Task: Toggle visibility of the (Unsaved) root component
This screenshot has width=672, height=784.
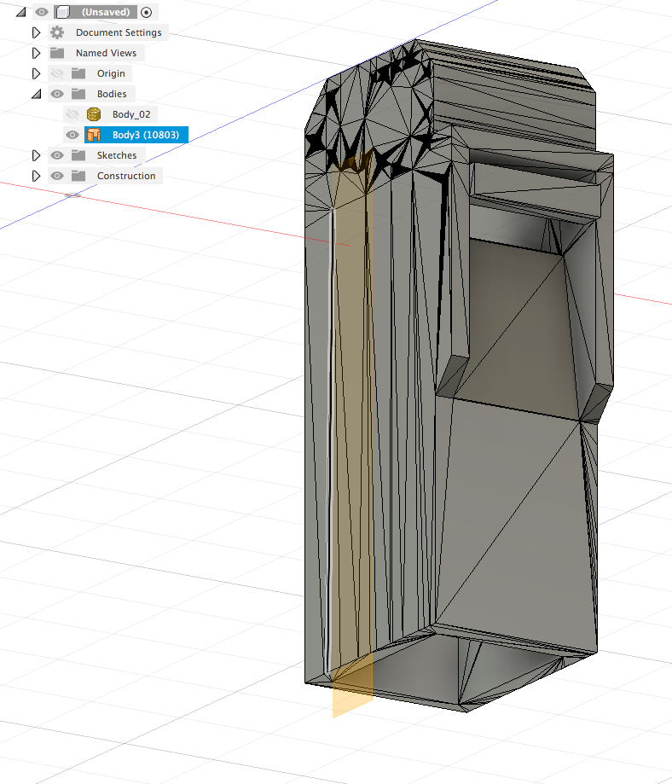Action: (42, 11)
